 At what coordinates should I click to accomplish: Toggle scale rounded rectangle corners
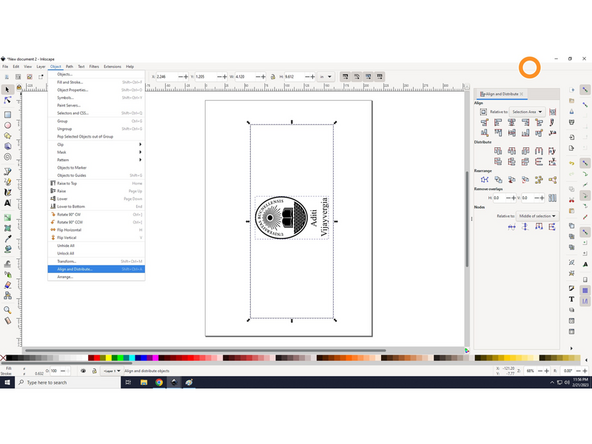(357, 77)
